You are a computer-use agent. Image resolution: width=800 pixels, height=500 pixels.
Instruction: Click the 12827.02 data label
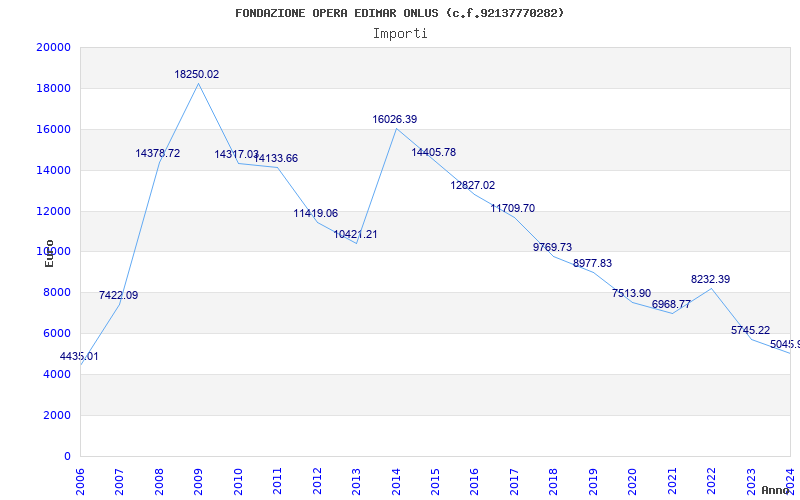(x=473, y=185)
